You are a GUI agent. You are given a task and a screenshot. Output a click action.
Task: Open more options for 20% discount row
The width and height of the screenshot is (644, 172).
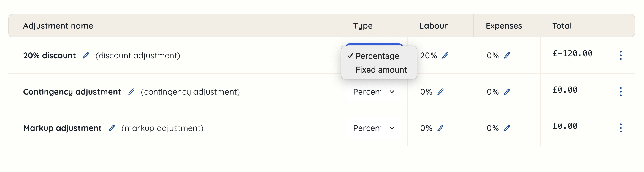[621, 55]
